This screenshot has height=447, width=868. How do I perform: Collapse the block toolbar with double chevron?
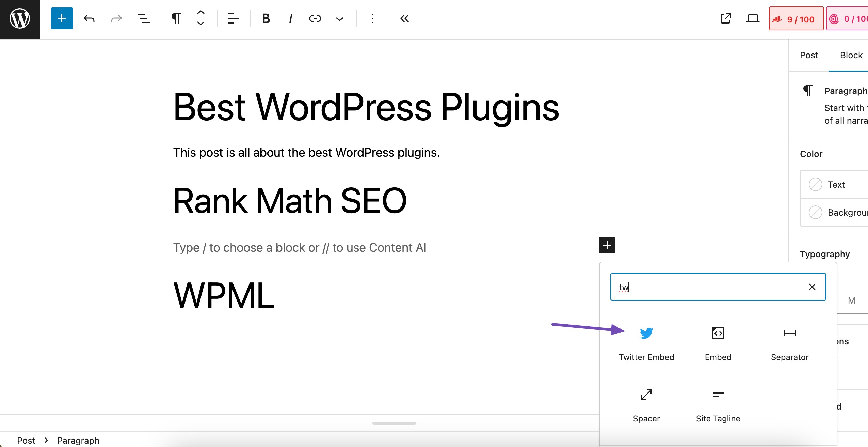pos(405,18)
